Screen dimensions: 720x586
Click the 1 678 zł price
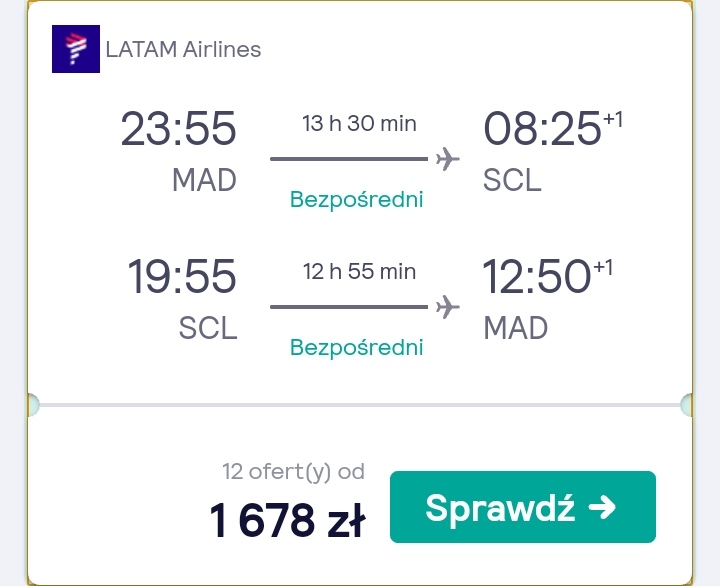(287, 520)
